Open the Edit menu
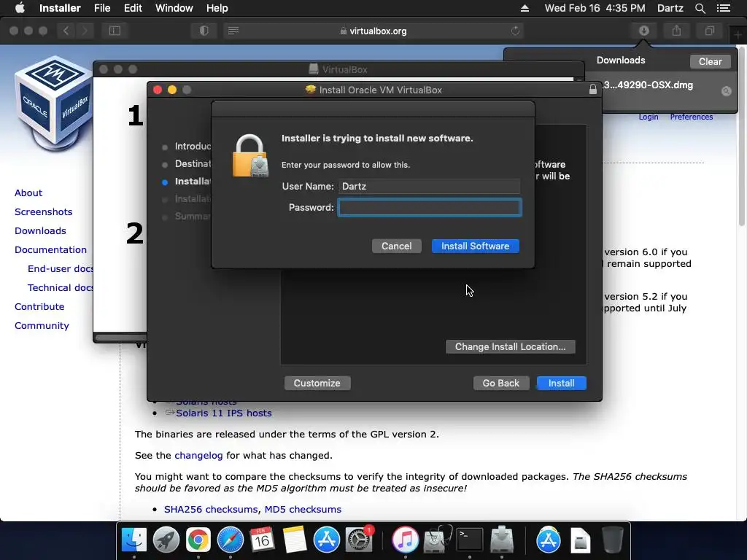 point(133,8)
